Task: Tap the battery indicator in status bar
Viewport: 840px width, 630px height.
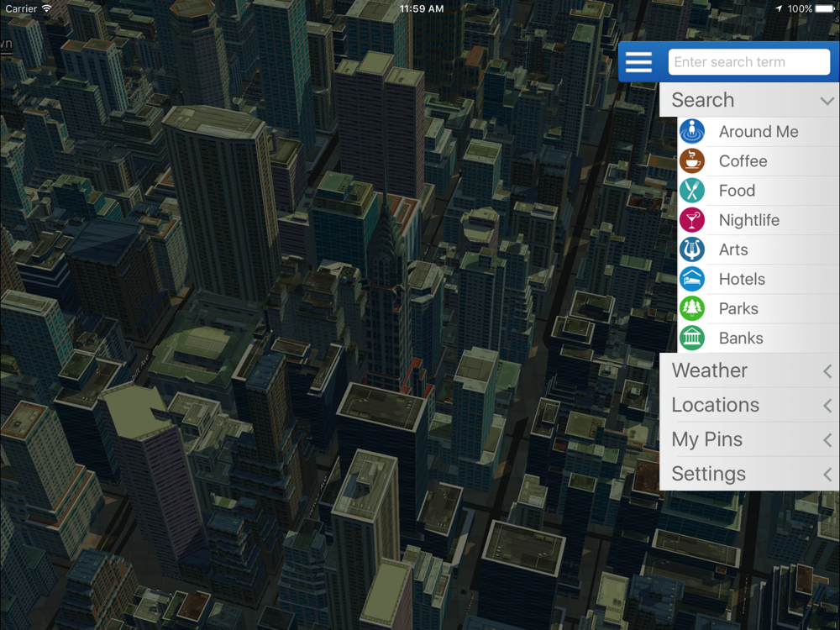Action: [x=825, y=8]
